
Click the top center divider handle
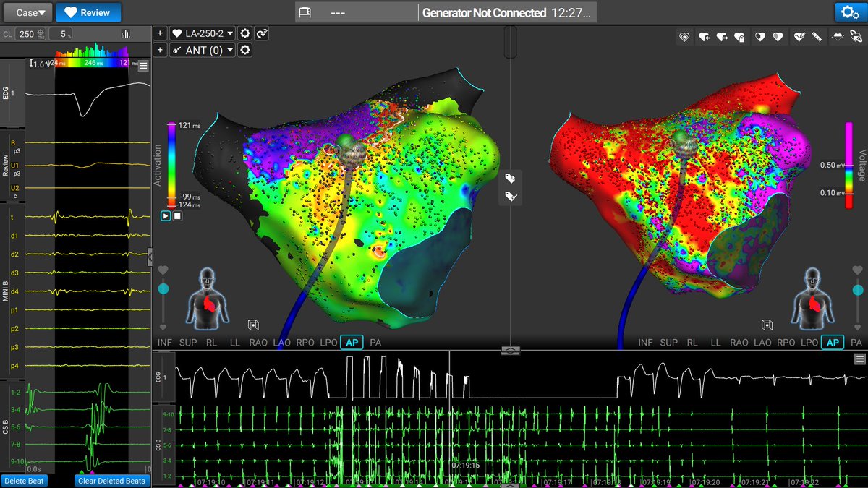coord(510,41)
